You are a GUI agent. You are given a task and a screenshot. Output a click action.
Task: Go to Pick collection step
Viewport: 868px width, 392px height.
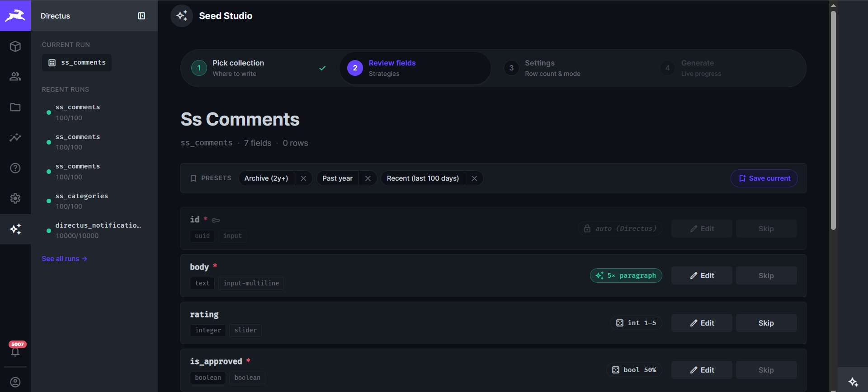coord(259,68)
